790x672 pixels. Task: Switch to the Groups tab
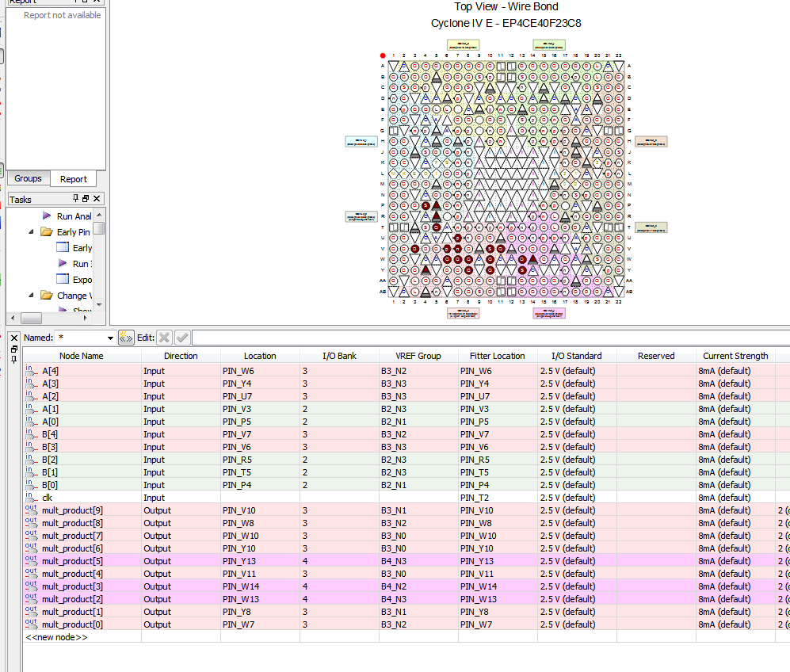28,179
